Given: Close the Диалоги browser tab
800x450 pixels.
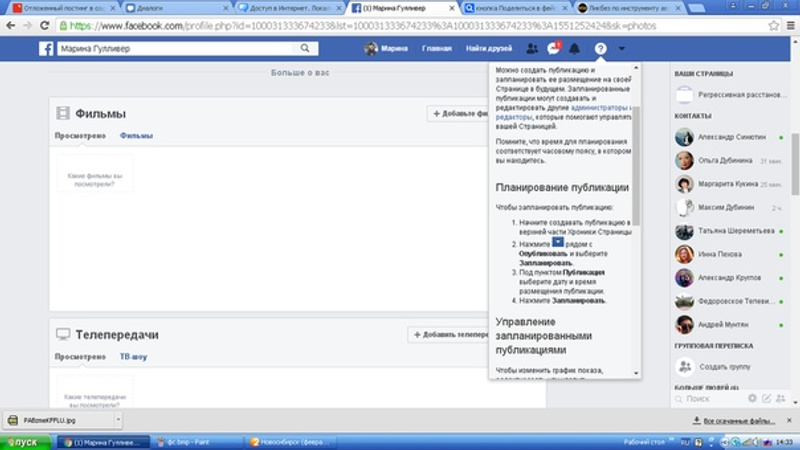Looking at the screenshot, I should point(226,8).
